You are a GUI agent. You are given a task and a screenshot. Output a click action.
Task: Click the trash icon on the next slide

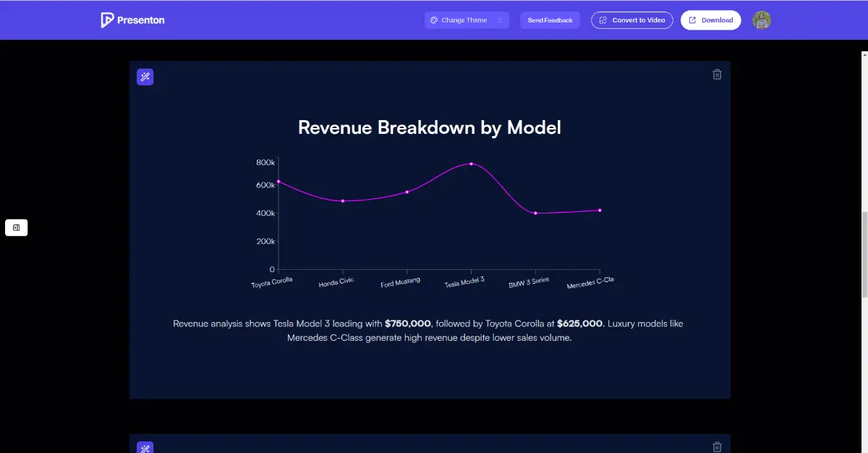717,447
